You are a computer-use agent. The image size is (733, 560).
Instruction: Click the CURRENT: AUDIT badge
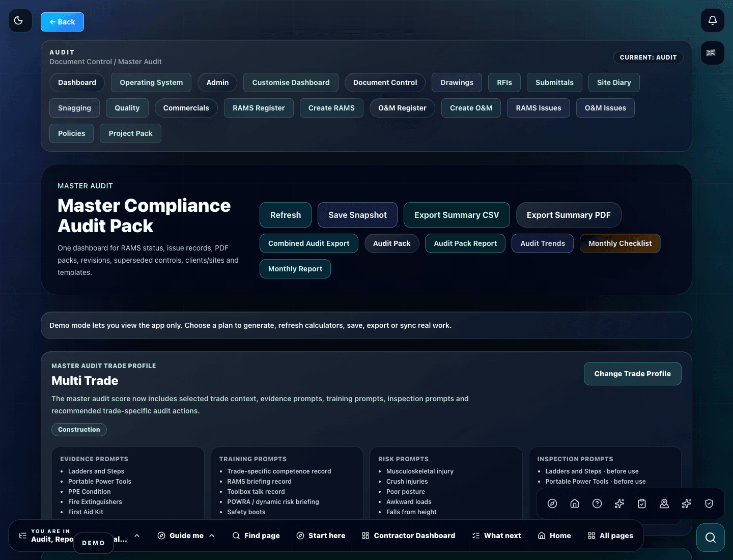pyautogui.click(x=648, y=58)
